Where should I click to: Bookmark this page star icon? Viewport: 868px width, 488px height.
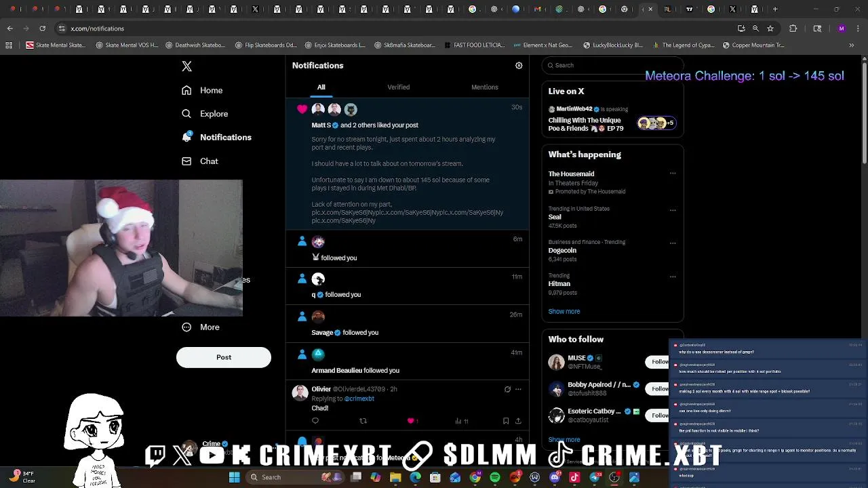pos(770,28)
